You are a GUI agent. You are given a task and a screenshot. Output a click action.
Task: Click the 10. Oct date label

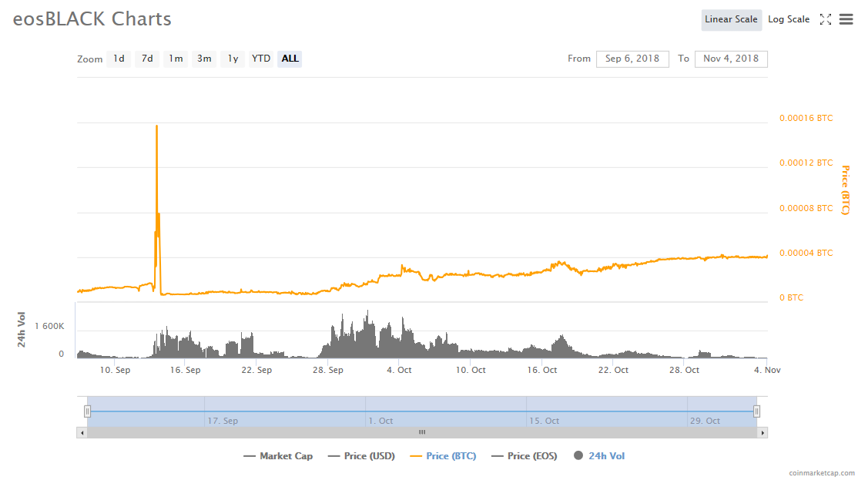coord(471,370)
